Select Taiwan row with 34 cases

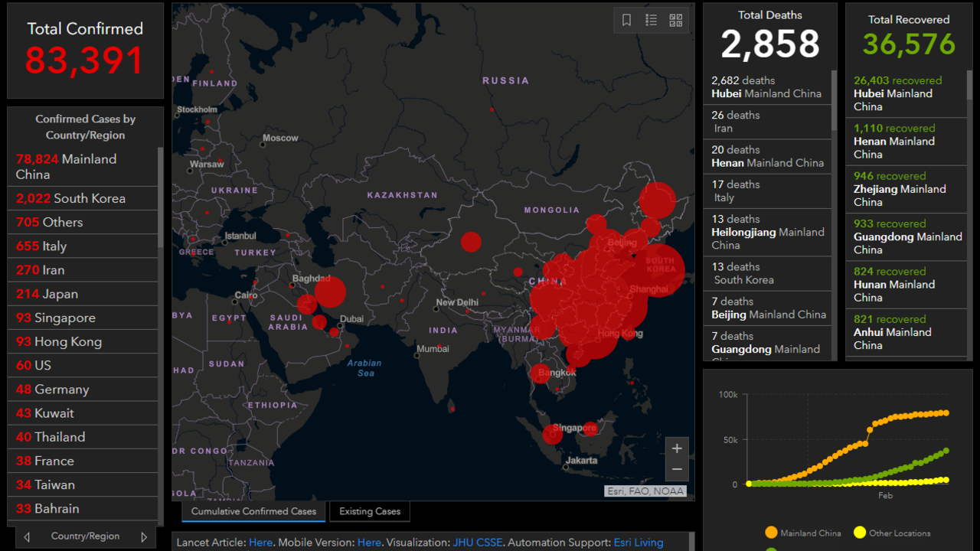(x=83, y=484)
